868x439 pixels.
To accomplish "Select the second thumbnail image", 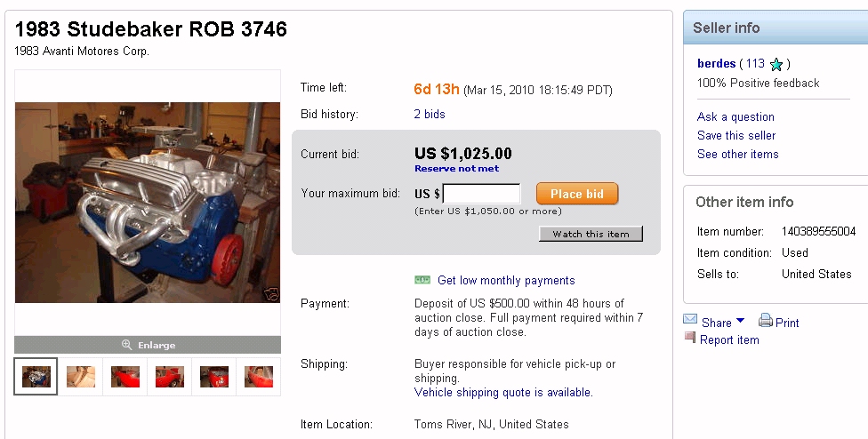I will pyautogui.click(x=81, y=377).
